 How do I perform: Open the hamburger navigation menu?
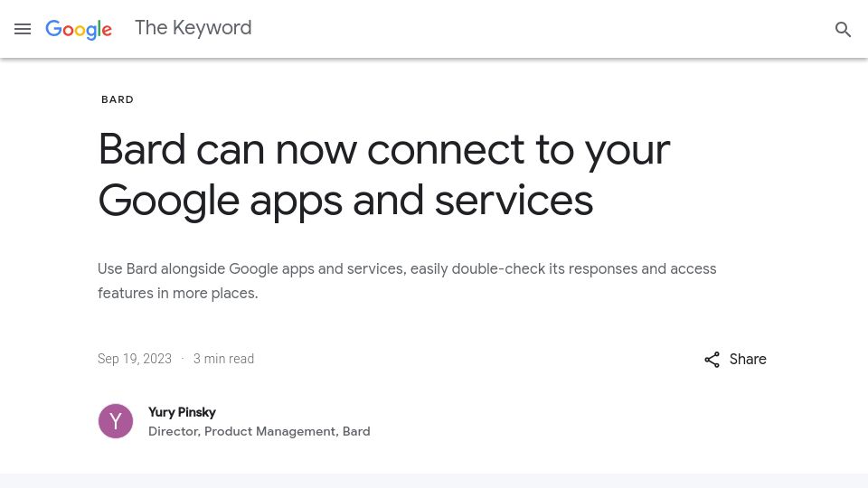23,29
